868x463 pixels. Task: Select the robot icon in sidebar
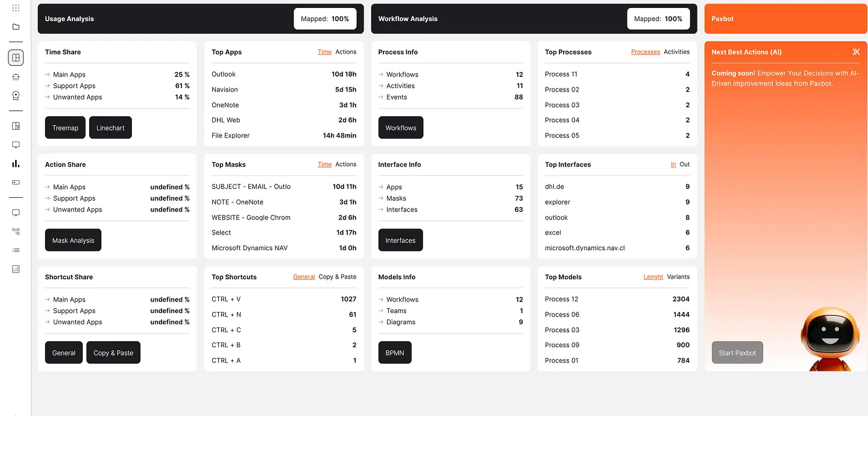(16, 77)
